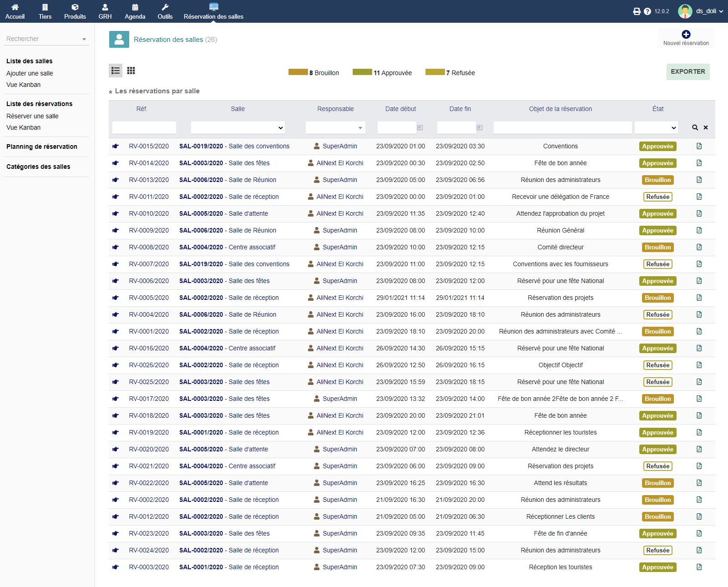Screen dimensions: 728x587
Task: Open the help question mark icon
Action: click(x=647, y=11)
